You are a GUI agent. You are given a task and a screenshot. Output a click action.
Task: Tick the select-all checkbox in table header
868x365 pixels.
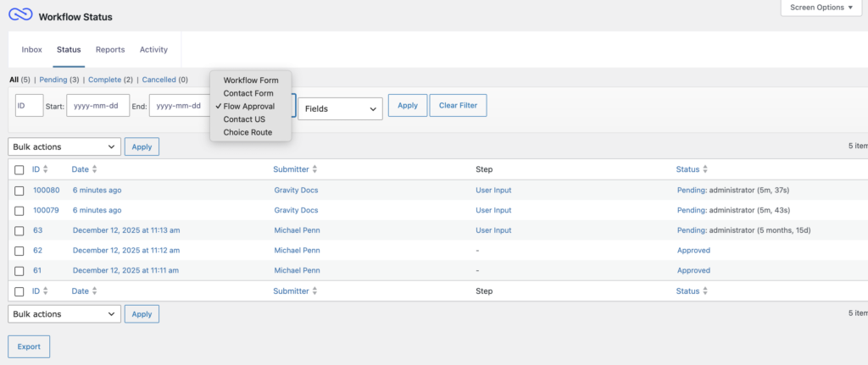tap(19, 169)
